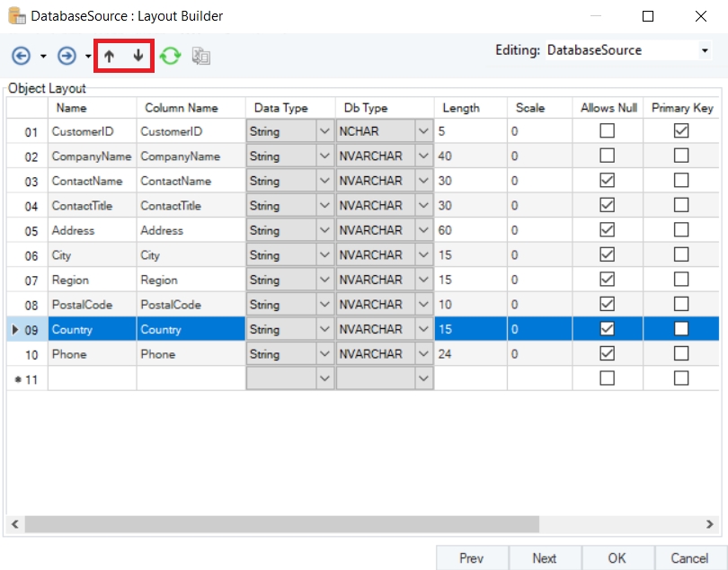Click the back arrow navigation icon
This screenshot has width=728, height=570.
(x=21, y=56)
